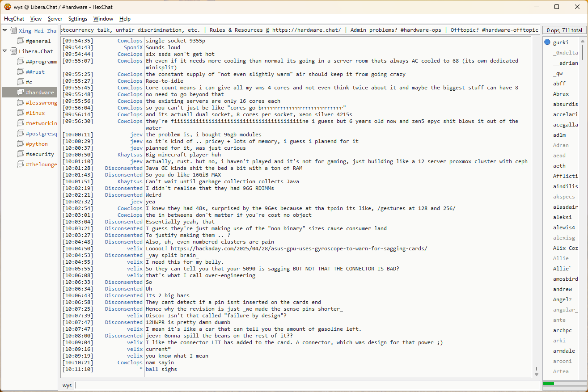Click the #security channel icon
This screenshot has width=588, height=392.
pyautogui.click(x=21, y=154)
